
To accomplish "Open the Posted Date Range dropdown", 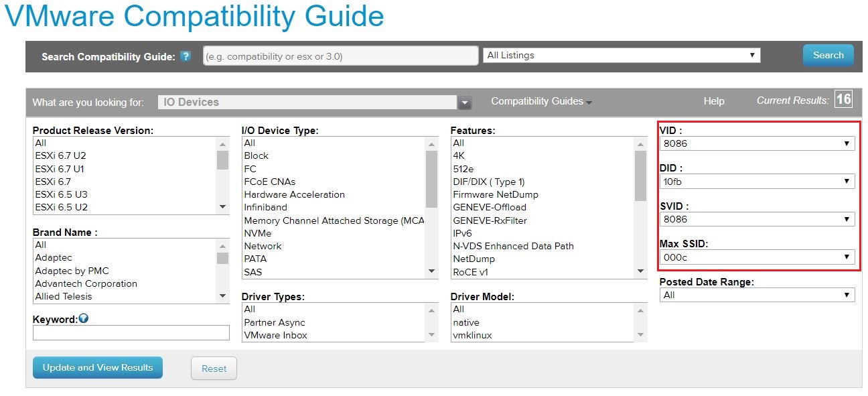I will (x=757, y=295).
